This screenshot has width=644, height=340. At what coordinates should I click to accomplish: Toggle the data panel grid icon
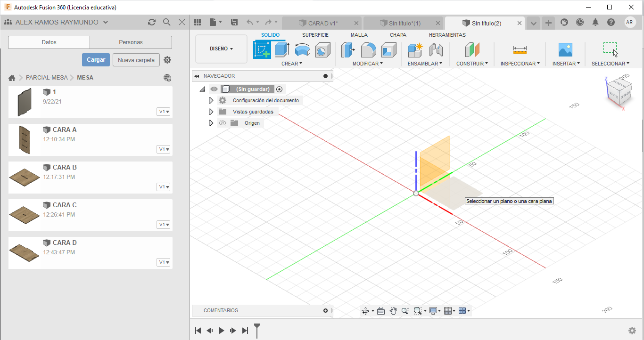pyautogui.click(x=198, y=22)
